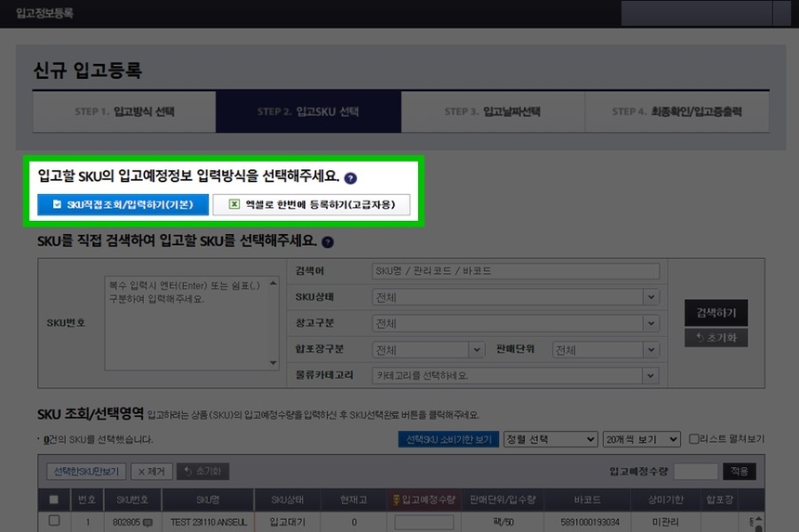Click 선택SKU 소비기한 보기 button
The width and height of the screenshot is (799, 532).
449,439
